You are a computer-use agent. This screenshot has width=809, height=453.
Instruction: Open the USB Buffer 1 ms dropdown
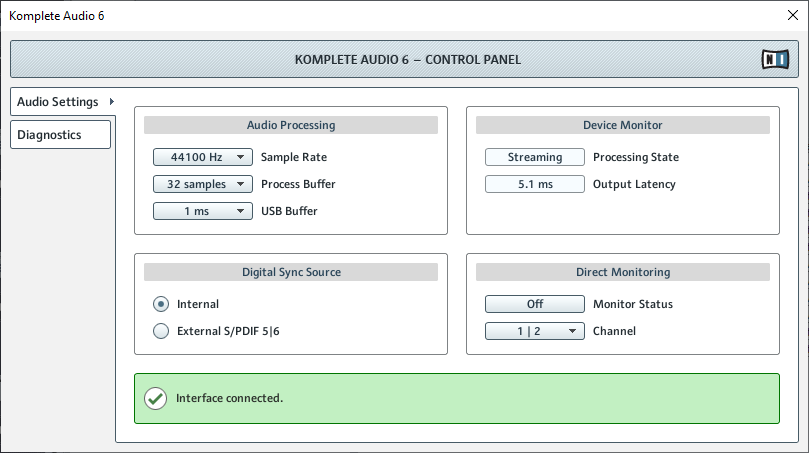[203, 211]
